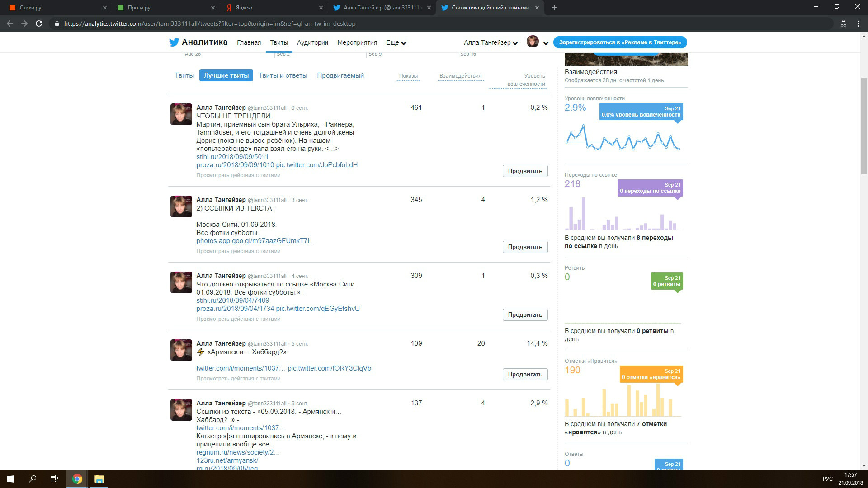Click the link clicks bar chart

click(623, 214)
